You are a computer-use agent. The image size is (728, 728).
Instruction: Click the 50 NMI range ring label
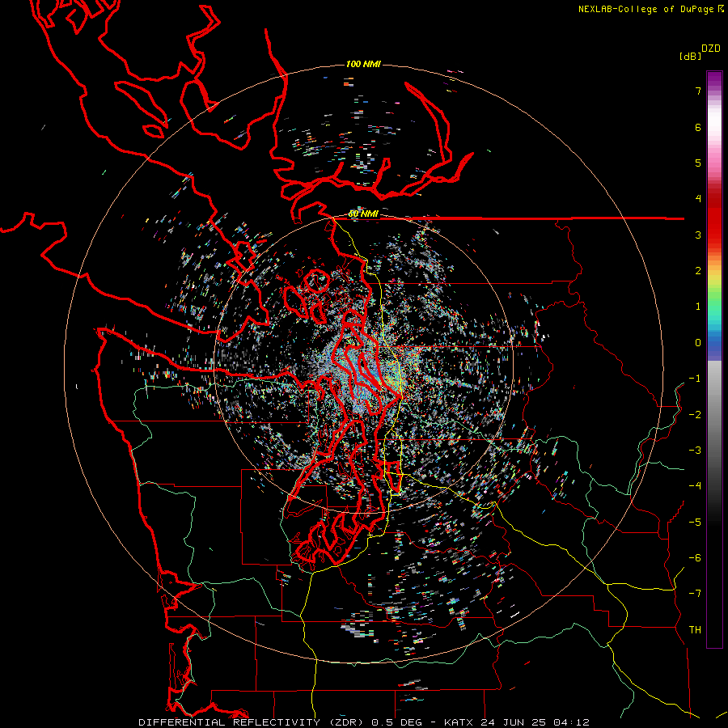(x=363, y=214)
